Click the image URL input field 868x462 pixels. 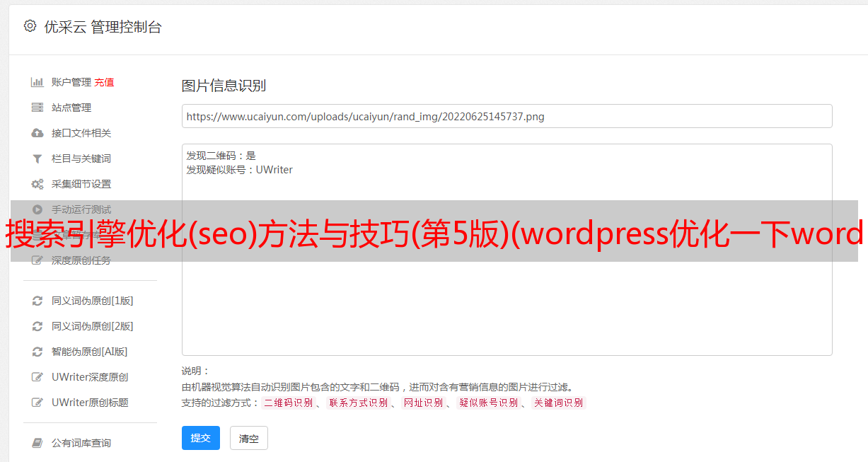point(507,116)
